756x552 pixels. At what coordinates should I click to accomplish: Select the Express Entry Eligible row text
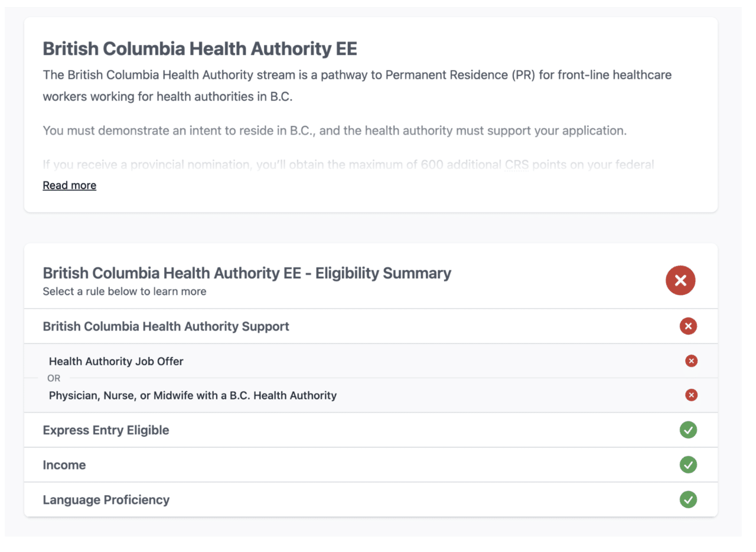(106, 430)
